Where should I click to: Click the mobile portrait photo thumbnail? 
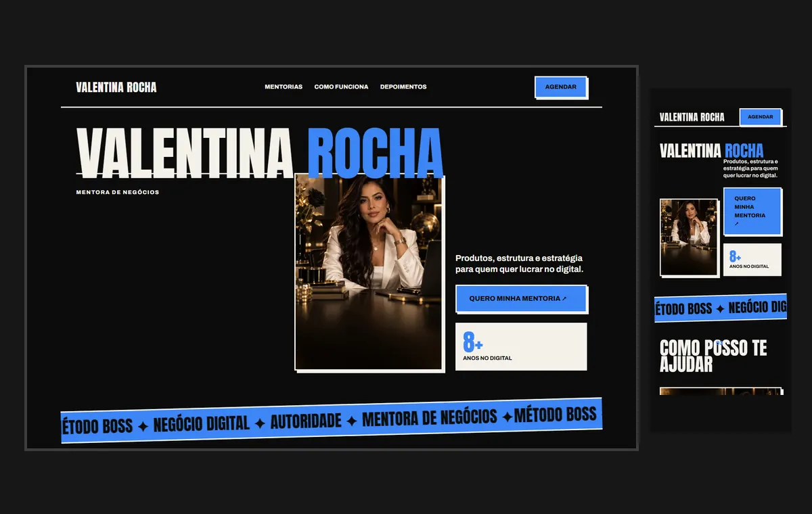689,237
